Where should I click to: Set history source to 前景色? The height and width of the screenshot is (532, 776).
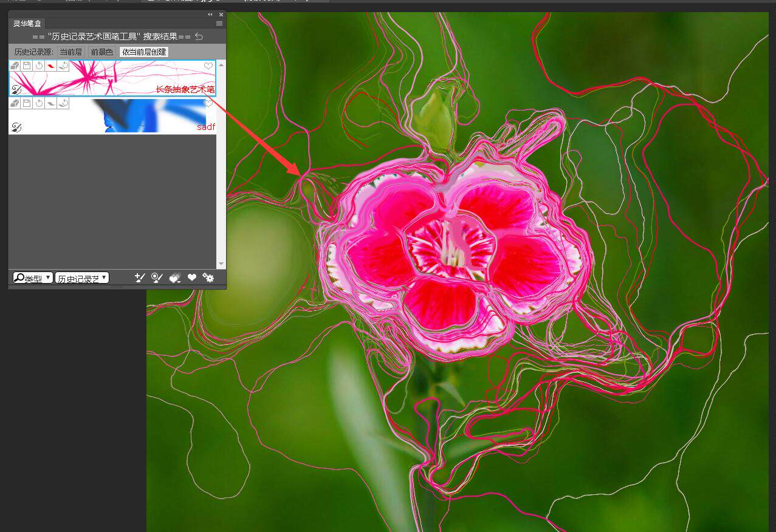click(x=101, y=52)
